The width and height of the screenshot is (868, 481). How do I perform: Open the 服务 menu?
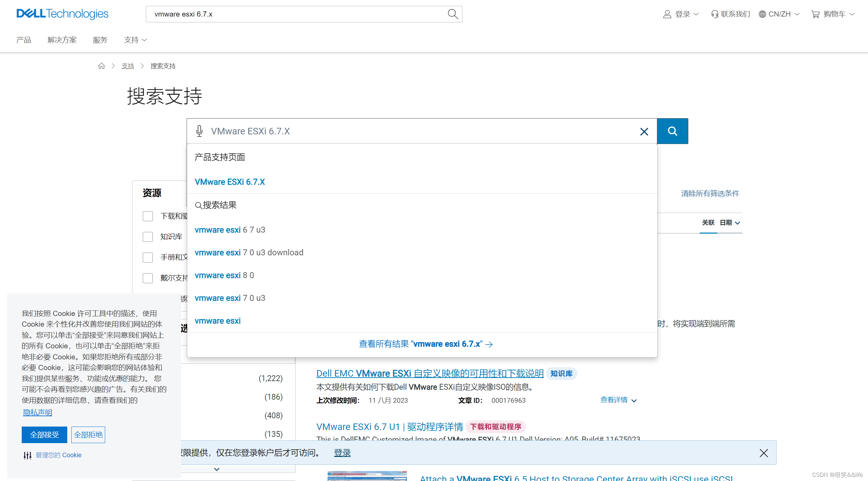(x=100, y=40)
